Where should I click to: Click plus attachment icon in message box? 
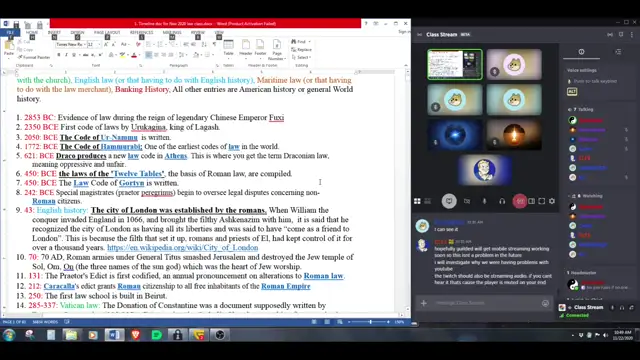click(424, 303)
